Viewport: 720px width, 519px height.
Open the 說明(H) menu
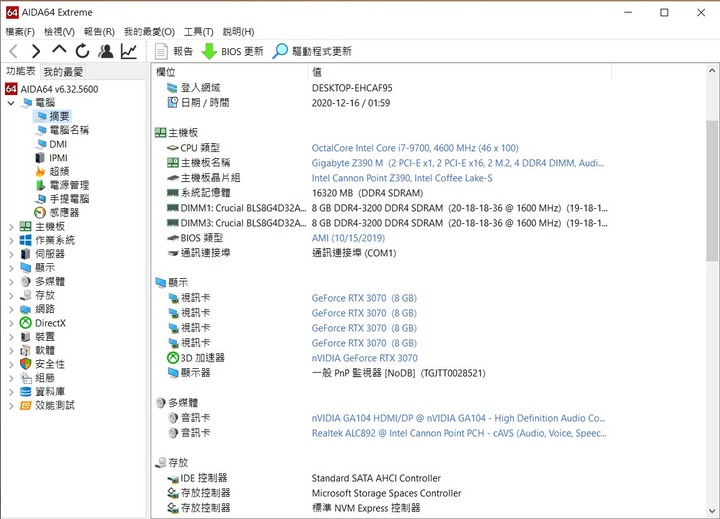tap(238, 32)
